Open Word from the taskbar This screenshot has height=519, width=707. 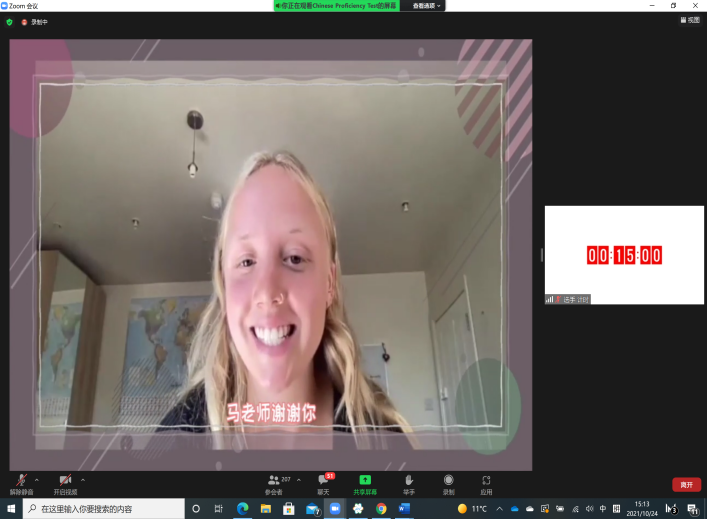tap(405, 509)
